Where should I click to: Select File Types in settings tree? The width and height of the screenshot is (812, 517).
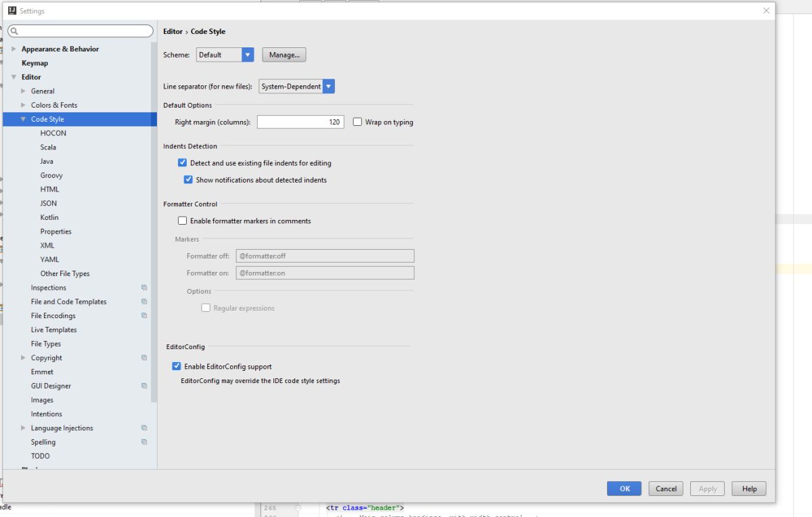pyautogui.click(x=46, y=344)
